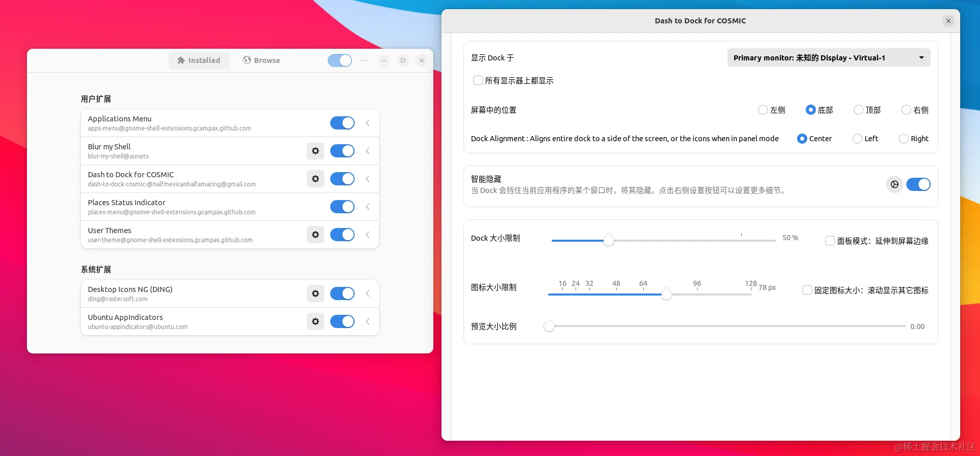Turn off Ubuntu AppIndicators extension
The image size is (980, 456).
[342, 321]
